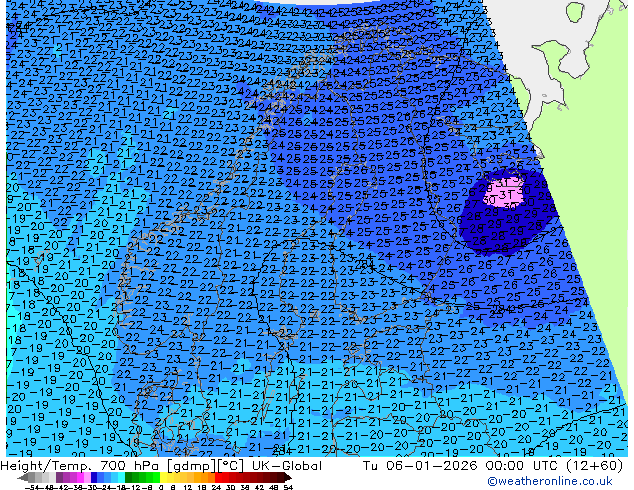Select the cyan swatch in temperature legend

coord(121,478)
